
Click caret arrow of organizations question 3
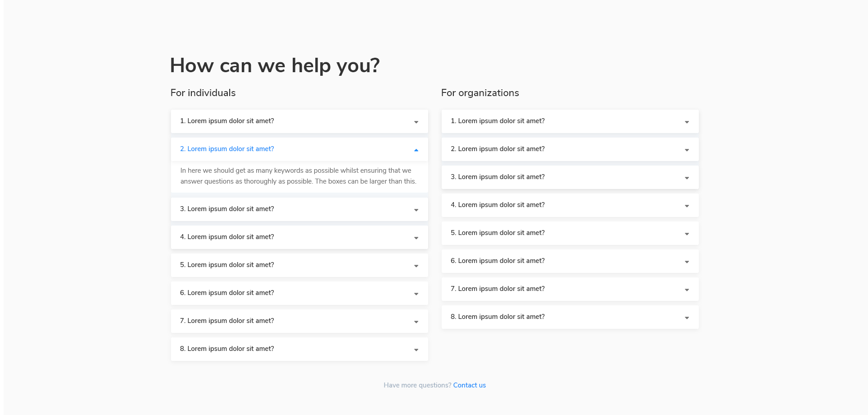pos(687,178)
